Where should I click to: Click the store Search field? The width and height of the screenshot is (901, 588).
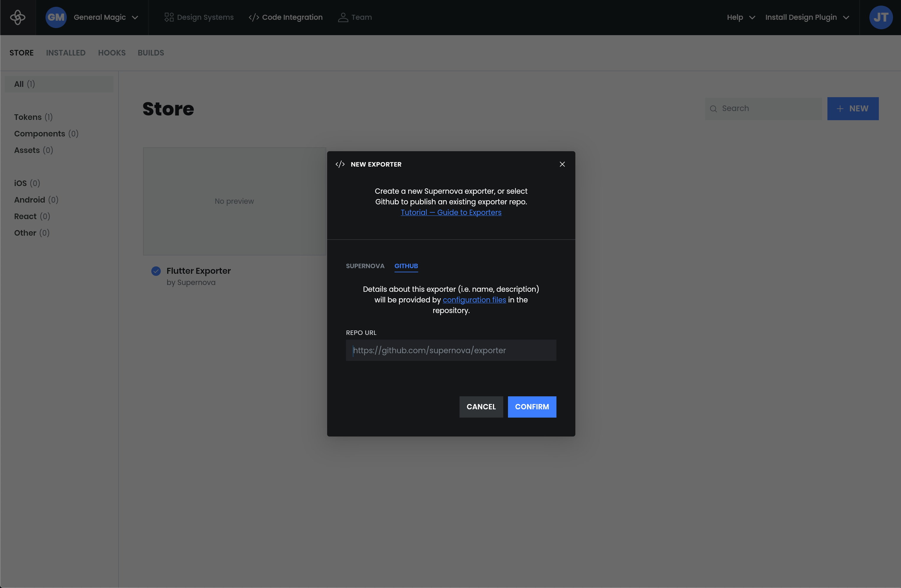[763, 109]
